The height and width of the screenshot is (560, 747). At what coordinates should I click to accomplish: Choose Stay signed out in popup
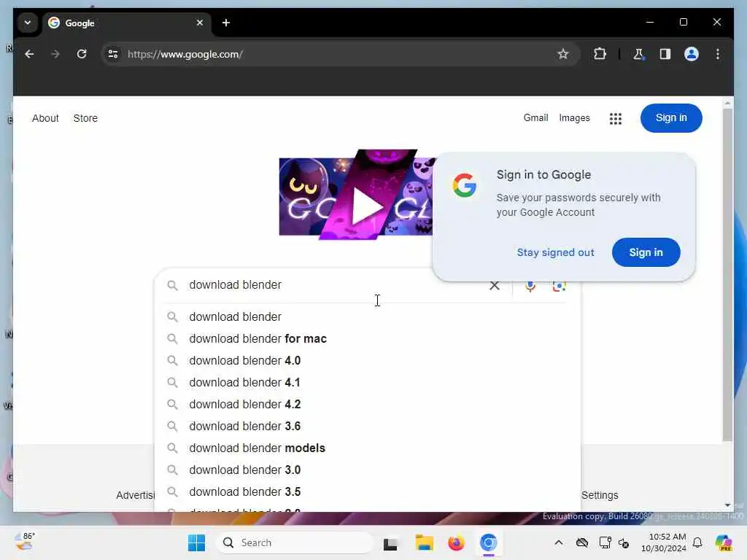[555, 252]
